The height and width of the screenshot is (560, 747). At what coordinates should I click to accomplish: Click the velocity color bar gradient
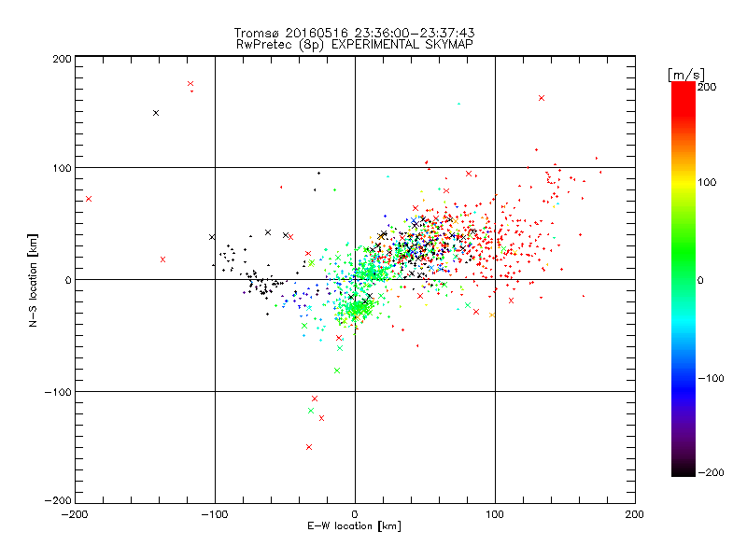click(x=684, y=279)
